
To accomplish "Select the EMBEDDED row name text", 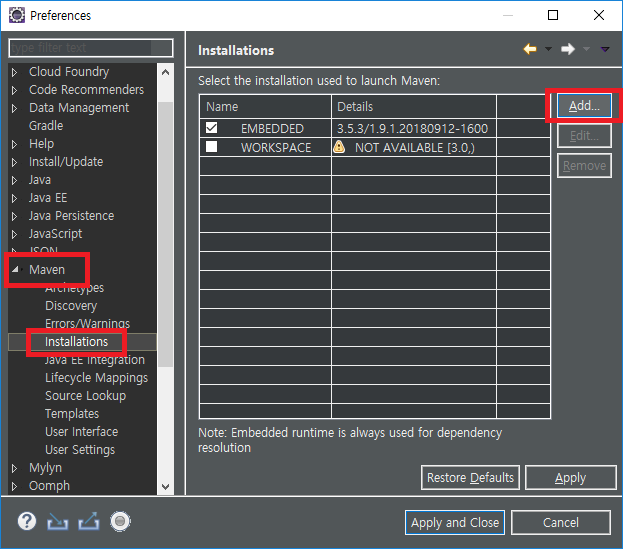I will pyautogui.click(x=272, y=128).
